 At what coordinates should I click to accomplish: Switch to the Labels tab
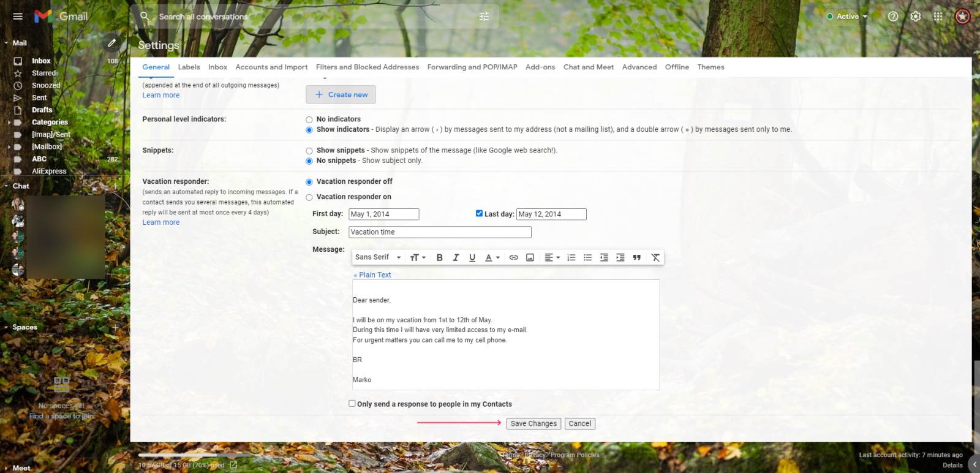pyautogui.click(x=189, y=67)
